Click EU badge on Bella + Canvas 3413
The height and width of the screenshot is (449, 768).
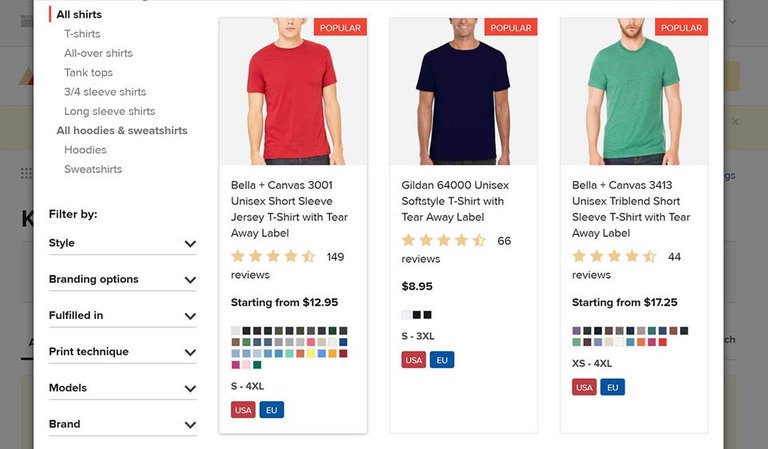tap(613, 387)
